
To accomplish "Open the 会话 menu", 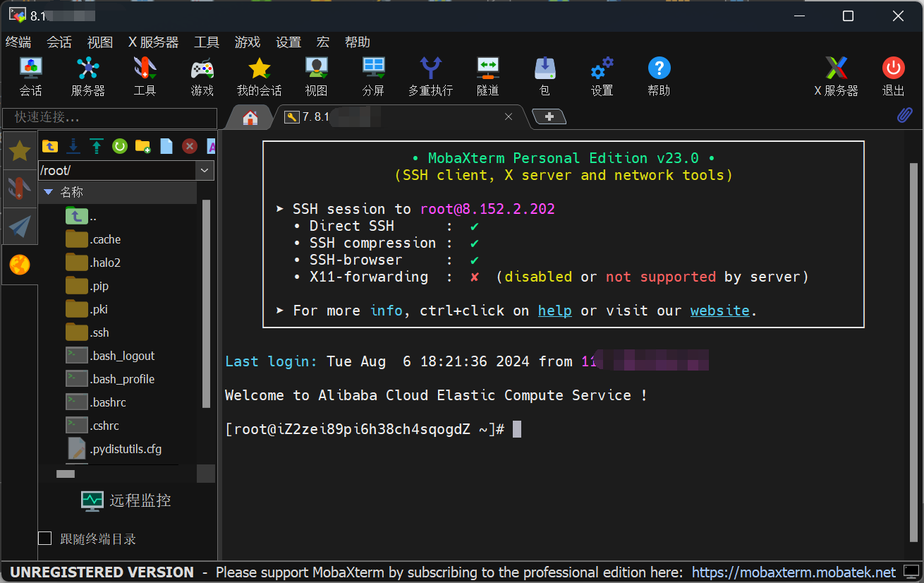I will click(59, 42).
